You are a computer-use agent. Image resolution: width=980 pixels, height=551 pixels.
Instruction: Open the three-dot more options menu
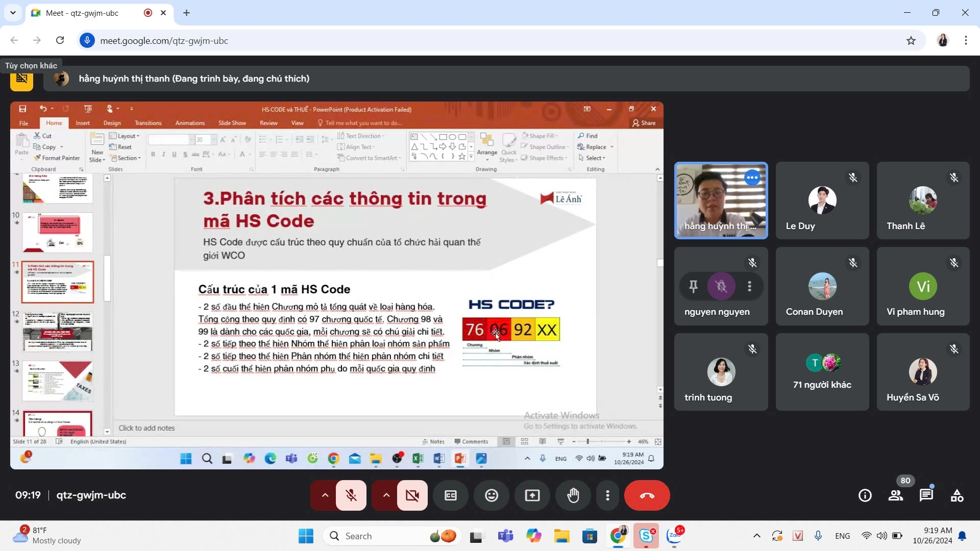click(x=607, y=495)
